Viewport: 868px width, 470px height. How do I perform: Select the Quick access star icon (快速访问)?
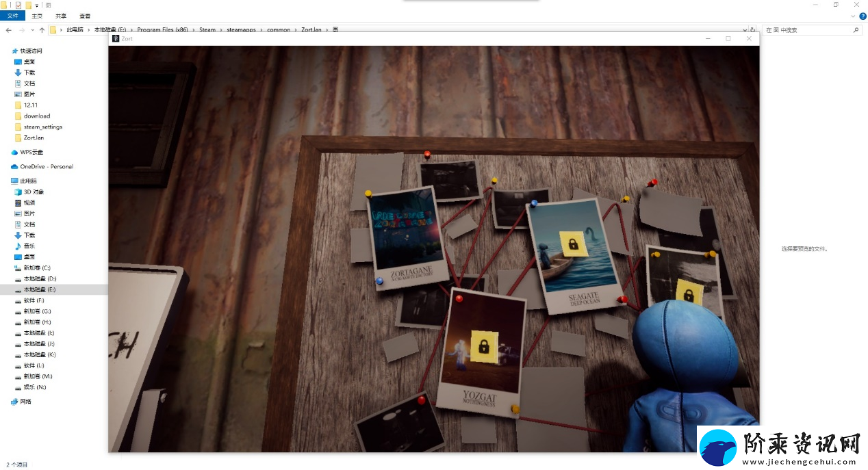(14, 51)
